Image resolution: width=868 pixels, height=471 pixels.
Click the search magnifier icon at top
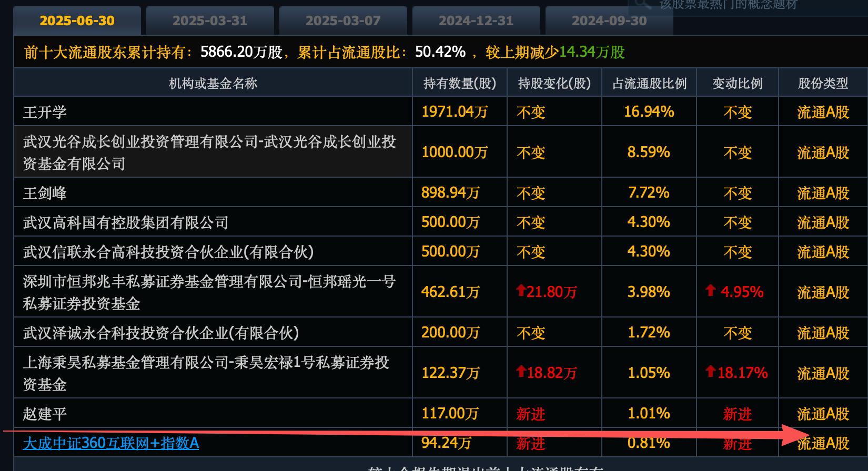(x=642, y=4)
